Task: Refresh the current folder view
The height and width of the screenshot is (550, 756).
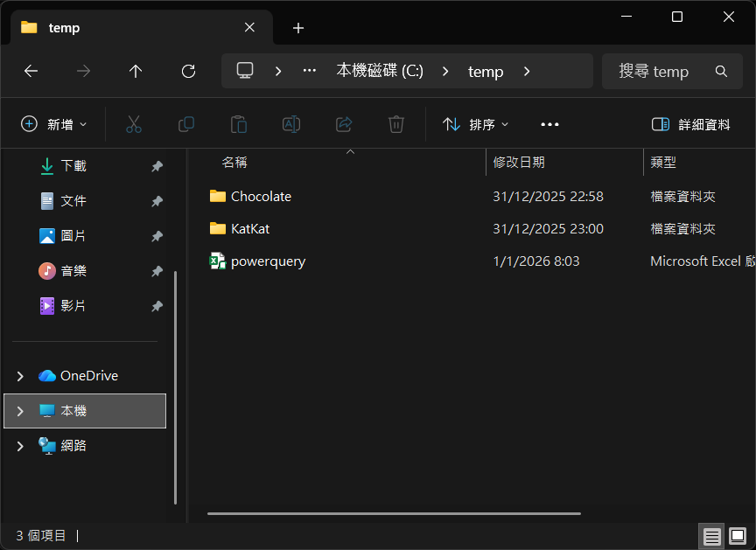Action: coord(188,72)
